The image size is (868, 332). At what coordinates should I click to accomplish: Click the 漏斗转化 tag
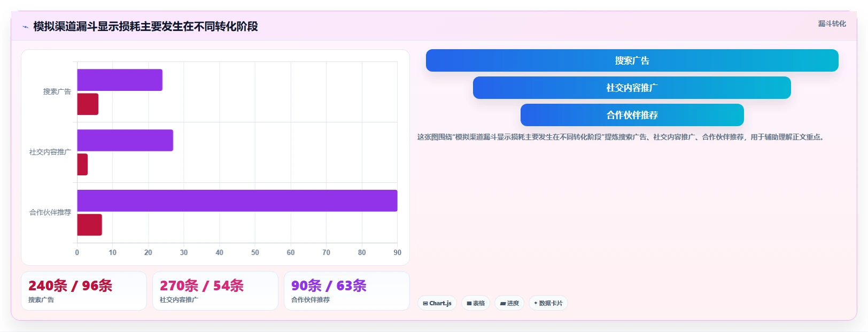[x=832, y=24]
